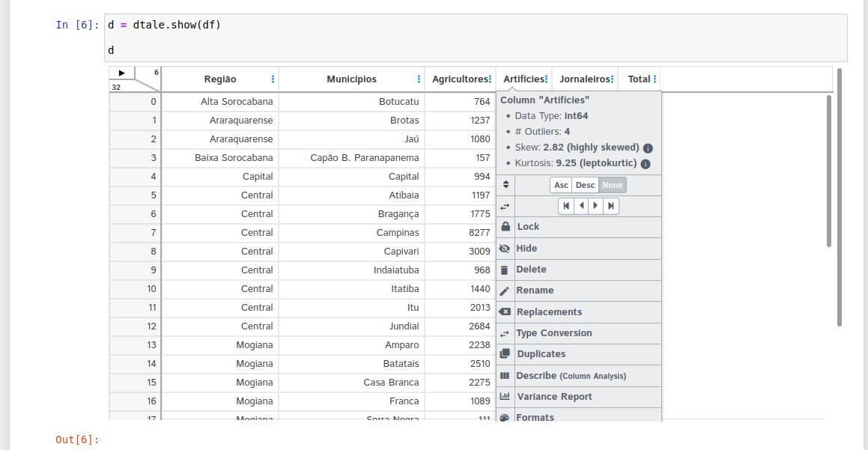The height and width of the screenshot is (450, 868).
Task: Select the Out[6] prompt label
Action: pyautogui.click(x=77, y=440)
